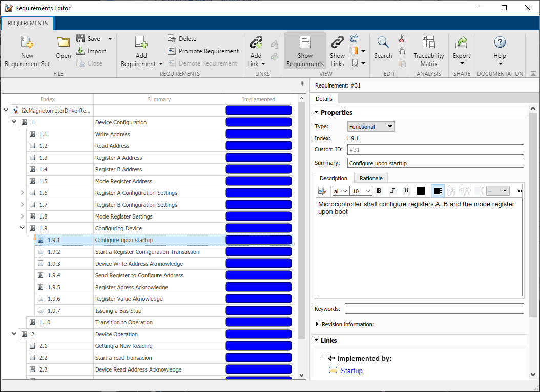This screenshot has width=540, height=392.
Task: Click the black font color swatch
Action: click(421, 191)
